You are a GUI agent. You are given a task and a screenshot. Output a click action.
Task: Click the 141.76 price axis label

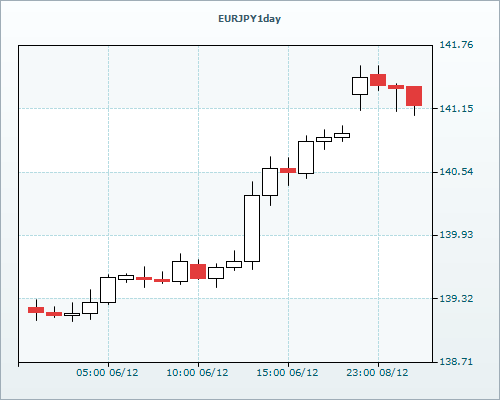point(456,45)
